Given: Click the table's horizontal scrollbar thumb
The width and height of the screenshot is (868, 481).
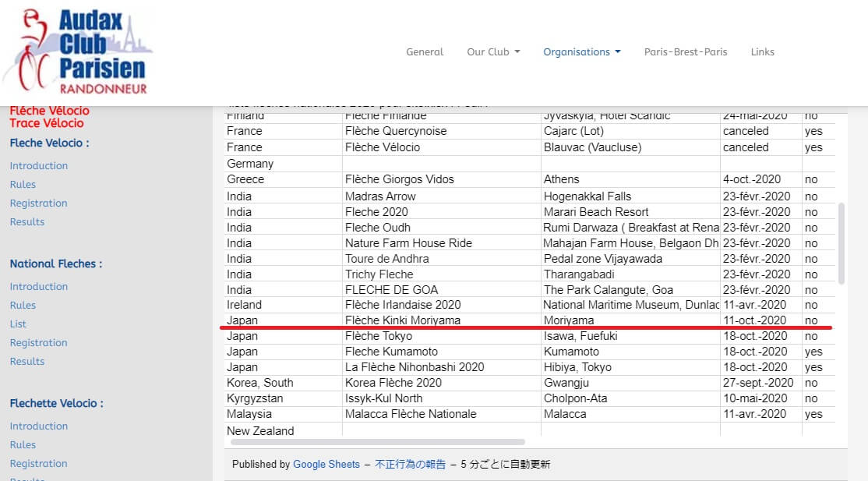Looking at the screenshot, I should point(378,442).
